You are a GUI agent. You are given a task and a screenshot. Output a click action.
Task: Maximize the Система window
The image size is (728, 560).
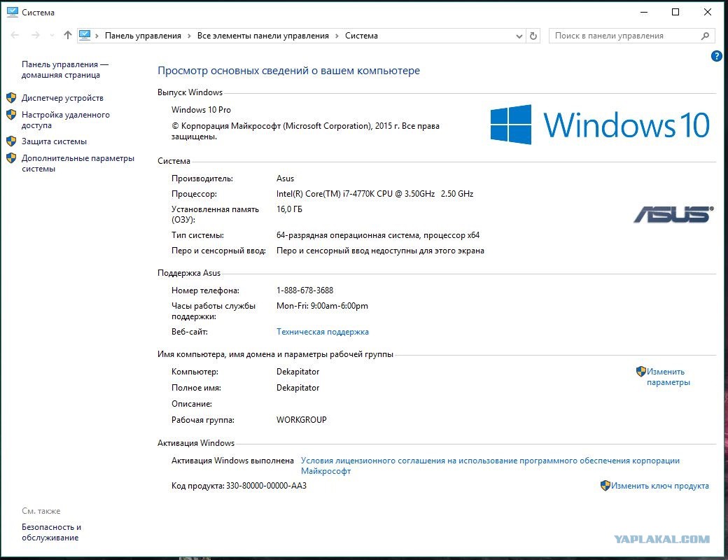[x=675, y=12]
